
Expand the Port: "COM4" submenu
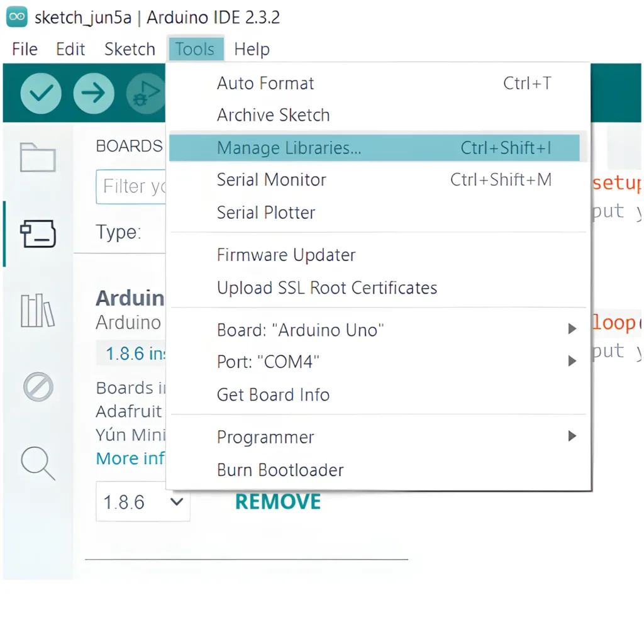(378, 362)
